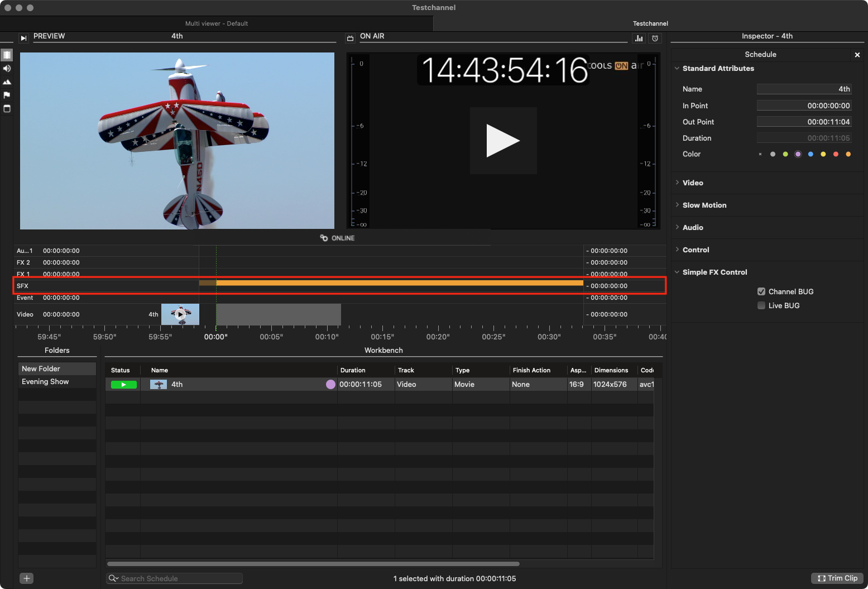Click the ONLINE chain link icon

[x=324, y=238]
